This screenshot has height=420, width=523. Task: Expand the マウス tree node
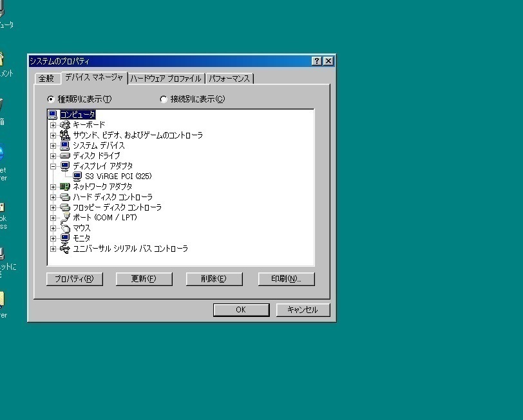(53, 228)
